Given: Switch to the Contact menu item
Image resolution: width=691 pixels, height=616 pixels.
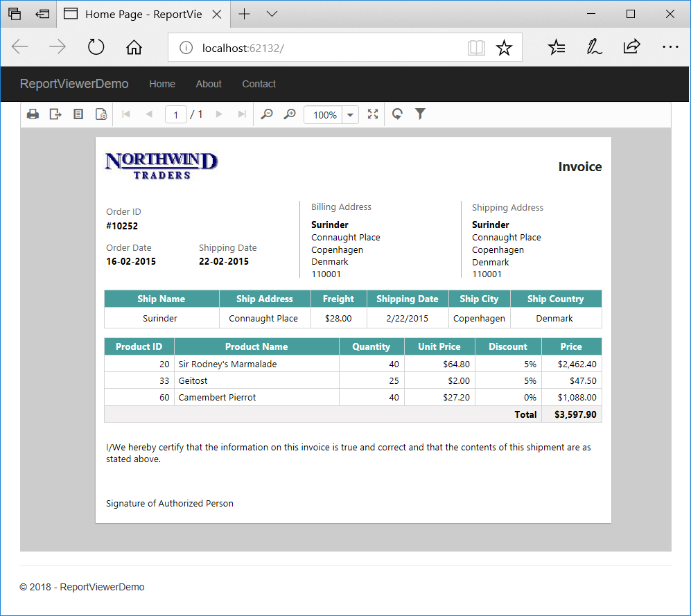Looking at the screenshot, I should point(259,84).
